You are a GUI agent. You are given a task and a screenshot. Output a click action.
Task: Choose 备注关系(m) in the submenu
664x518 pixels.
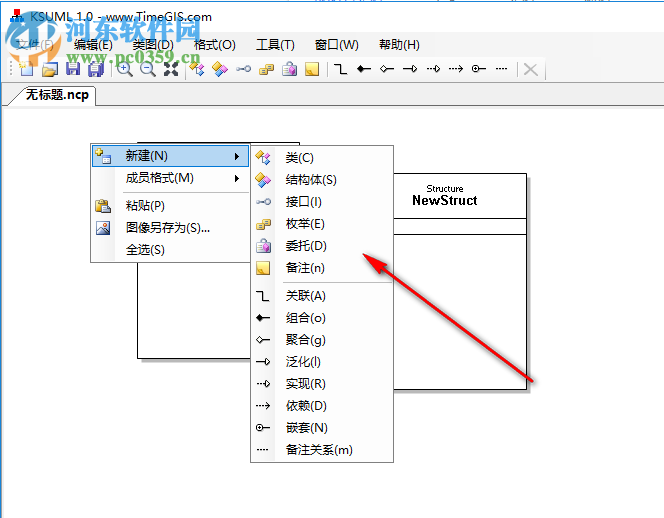pyautogui.click(x=322, y=450)
